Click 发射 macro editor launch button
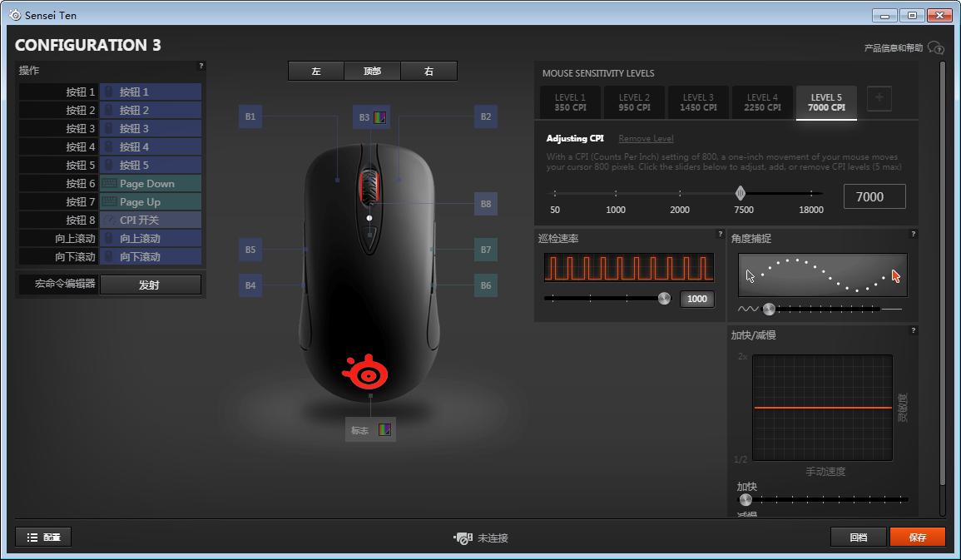Image resolution: width=961 pixels, height=560 pixels. coord(150,285)
